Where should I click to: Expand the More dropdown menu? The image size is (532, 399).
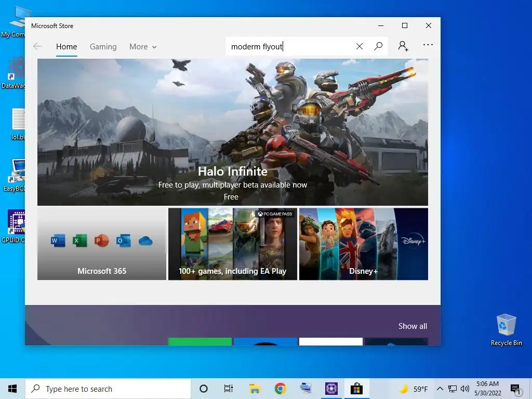pos(143,46)
